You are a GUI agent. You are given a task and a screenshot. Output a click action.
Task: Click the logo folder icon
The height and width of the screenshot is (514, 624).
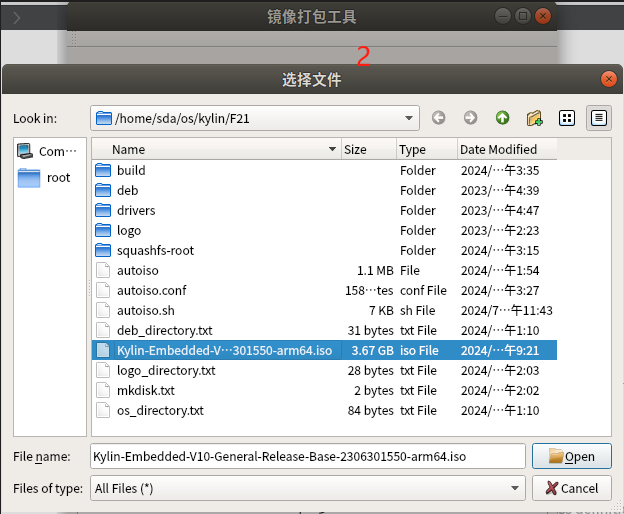(103, 230)
